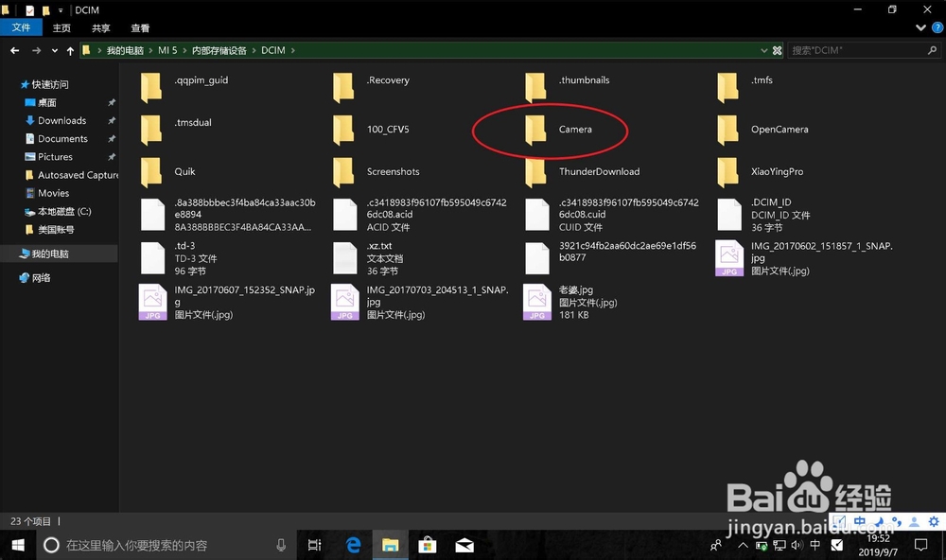Select the 6dc08.cuid file
The image size is (946, 560).
(612, 215)
